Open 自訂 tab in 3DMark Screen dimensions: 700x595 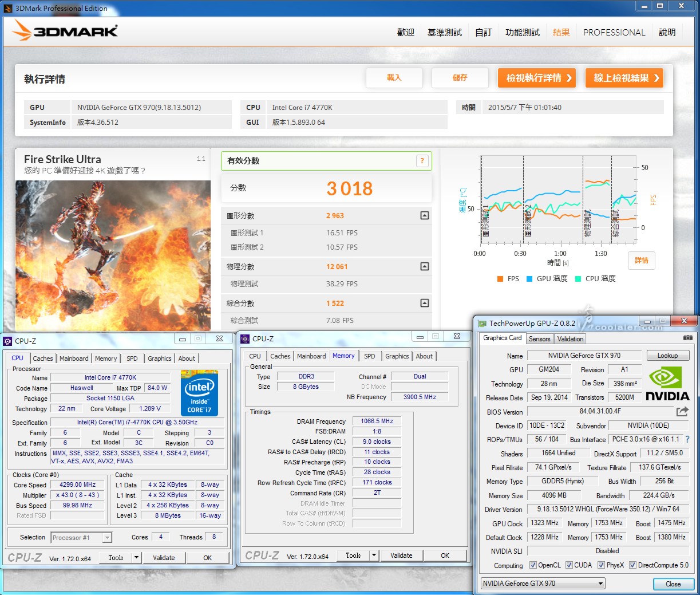[484, 33]
